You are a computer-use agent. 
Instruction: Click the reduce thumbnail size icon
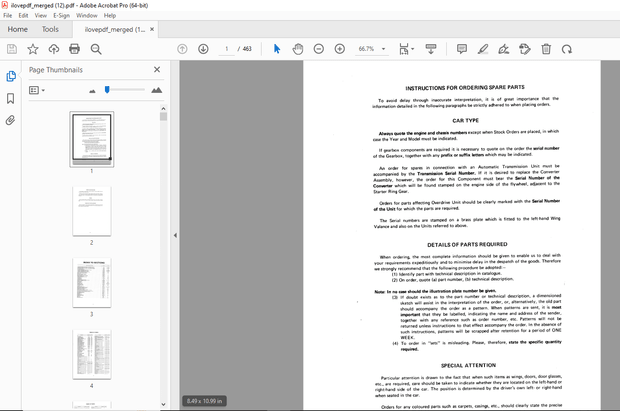[93, 91]
